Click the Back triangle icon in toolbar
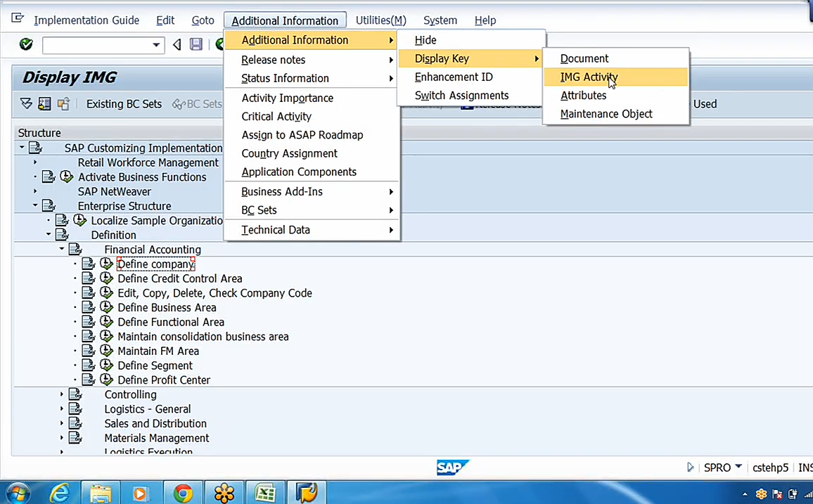Viewport: 813px width, 504px height. point(177,44)
